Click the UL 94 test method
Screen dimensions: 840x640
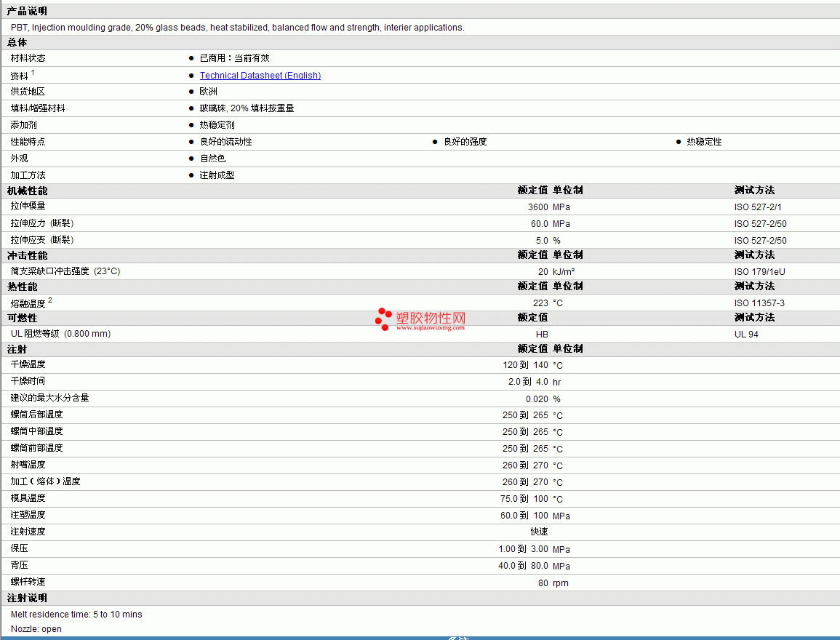(x=746, y=335)
